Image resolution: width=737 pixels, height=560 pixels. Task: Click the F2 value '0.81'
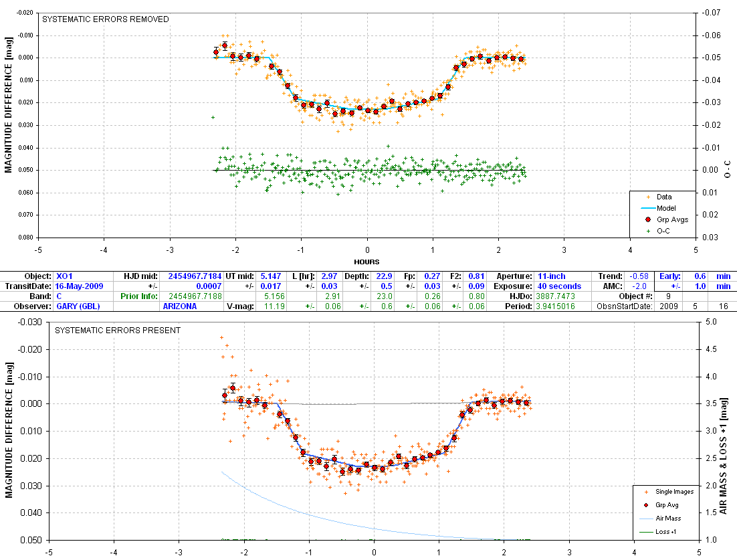click(x=477, y=276)
